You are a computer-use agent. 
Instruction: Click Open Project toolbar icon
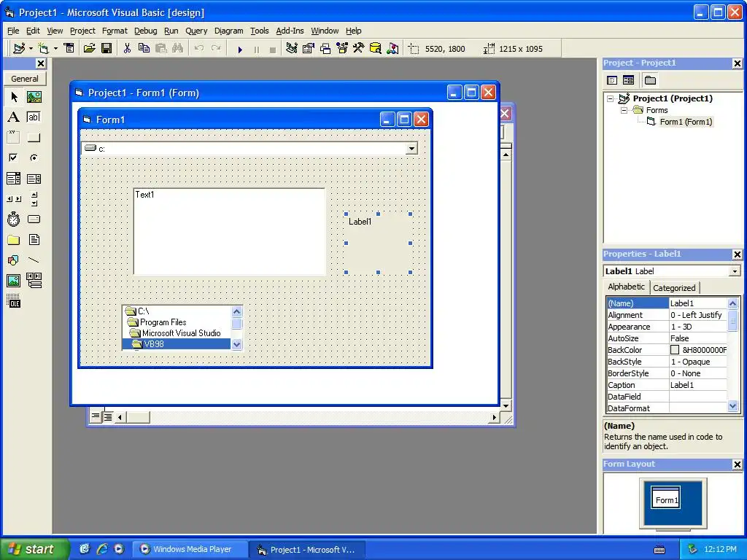click(x=90, y=48)
